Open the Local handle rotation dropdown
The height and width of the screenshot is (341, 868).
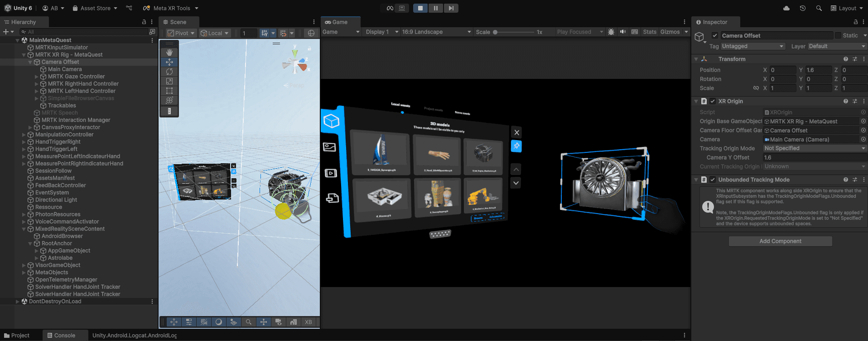point(215,33)
